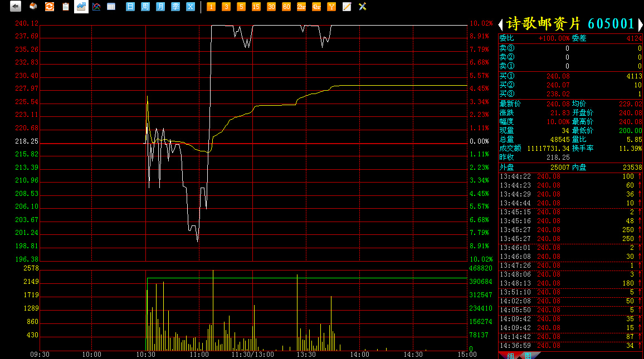Click the 2578 volume scale label
This screenshot has height=359, width=644.
pyautogui.click(x=31, y=268)
